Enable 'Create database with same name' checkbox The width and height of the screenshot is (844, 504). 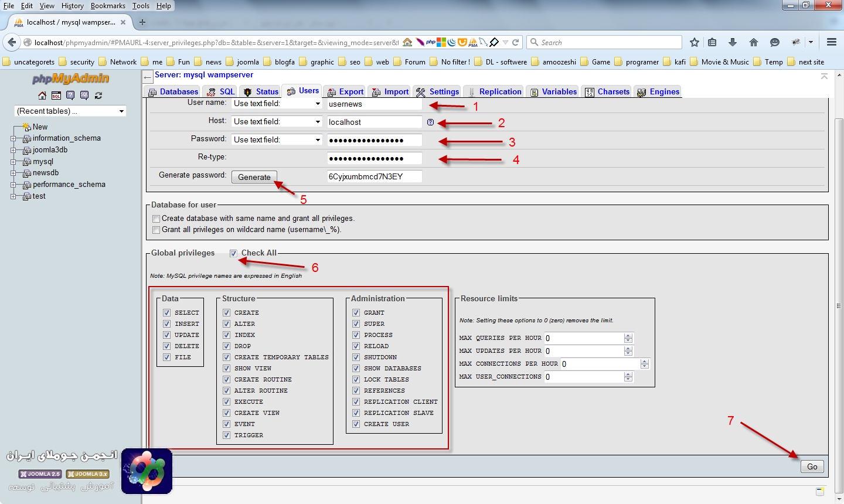[x=156, y=219]
